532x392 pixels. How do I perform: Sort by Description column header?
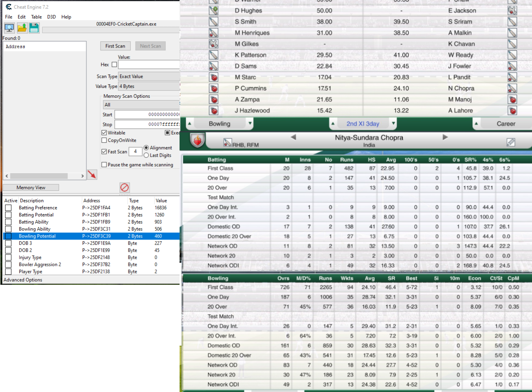[32, 201]
